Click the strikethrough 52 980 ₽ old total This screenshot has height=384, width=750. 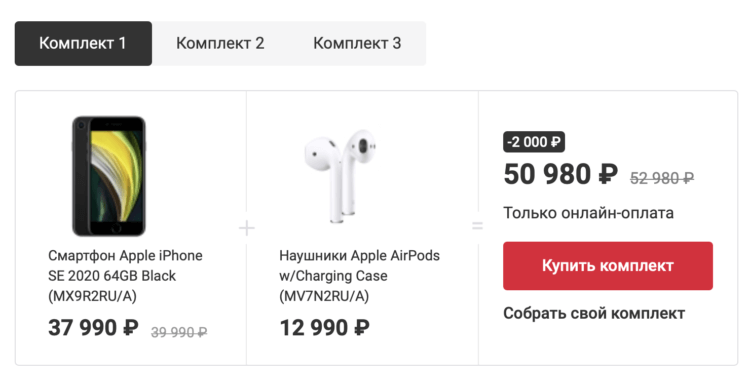click(x=662, y=178)
